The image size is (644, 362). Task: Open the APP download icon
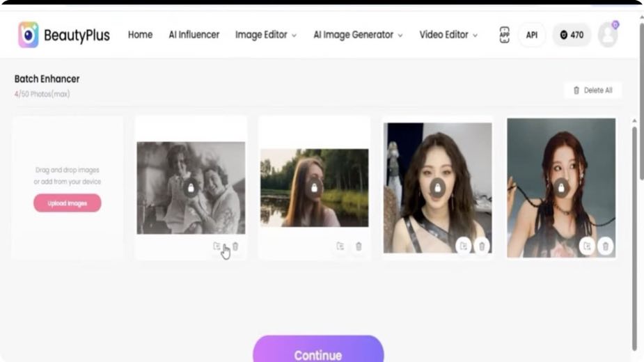tap(504, 35)
